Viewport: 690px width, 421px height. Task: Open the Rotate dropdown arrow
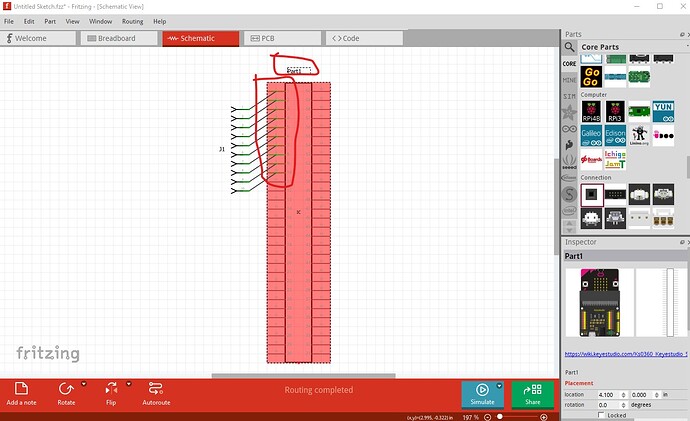pyautogui.click(x=84, y=383)
